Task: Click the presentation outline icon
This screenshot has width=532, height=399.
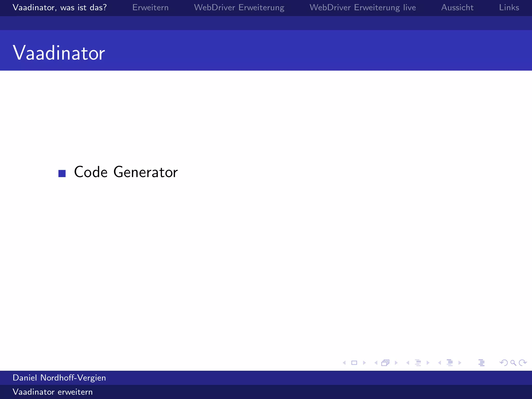Action: [481, 363]
